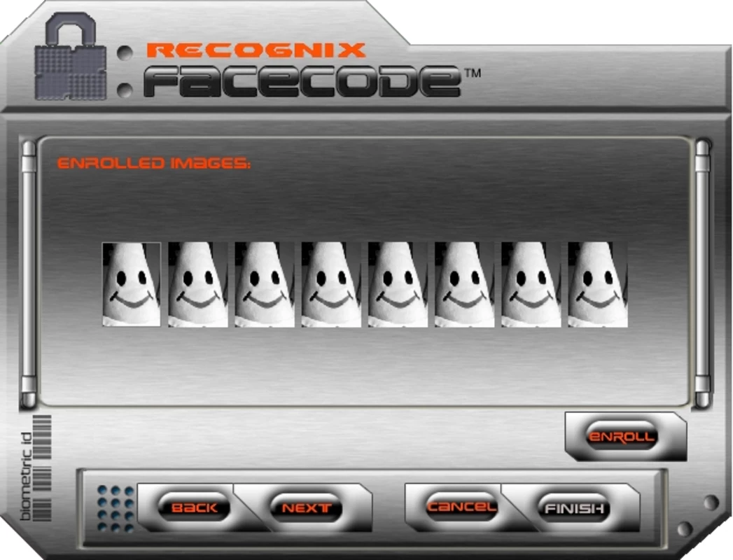This screenshot has height=560, width=733.
Task: Click the padlock logo icon
Action: click(71, 56)
